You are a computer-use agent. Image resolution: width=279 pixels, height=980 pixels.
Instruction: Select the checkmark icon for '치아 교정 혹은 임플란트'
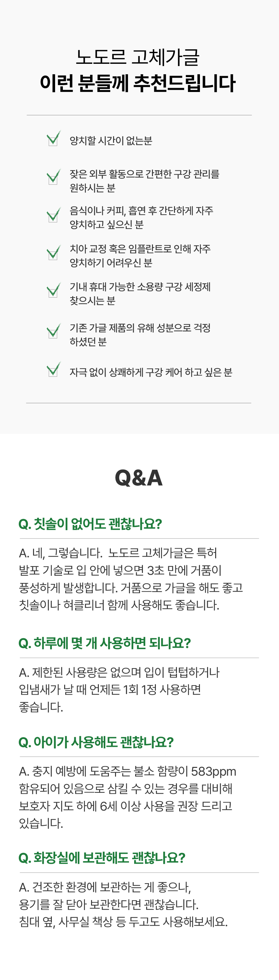point(53,253)
